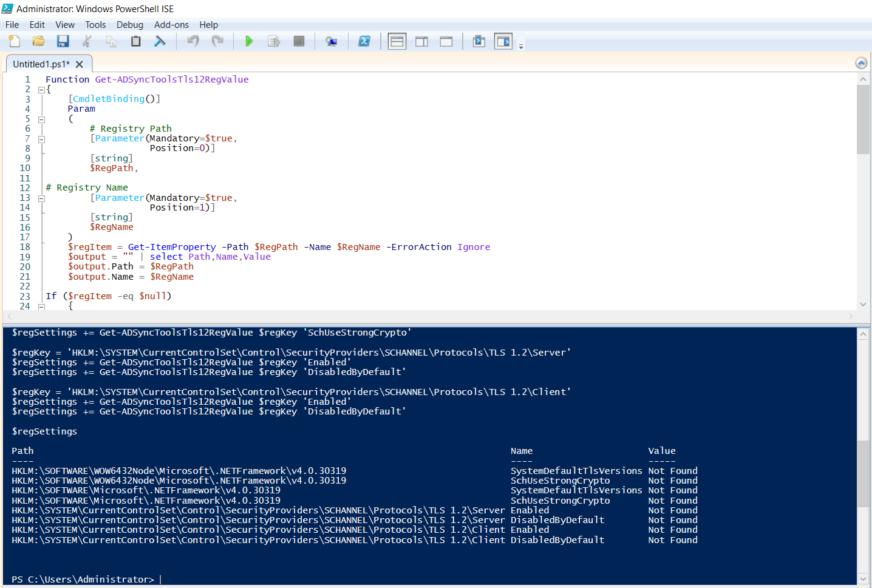Stop operation square icon
The width and height of the screenshot is (872, 588).
(299, 41)
